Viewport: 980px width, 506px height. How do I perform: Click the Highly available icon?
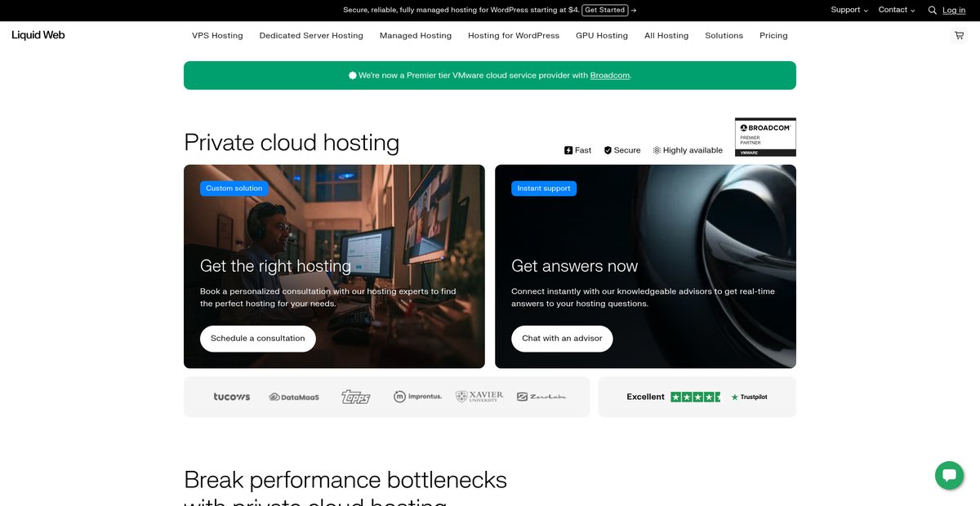click(657, 150)
